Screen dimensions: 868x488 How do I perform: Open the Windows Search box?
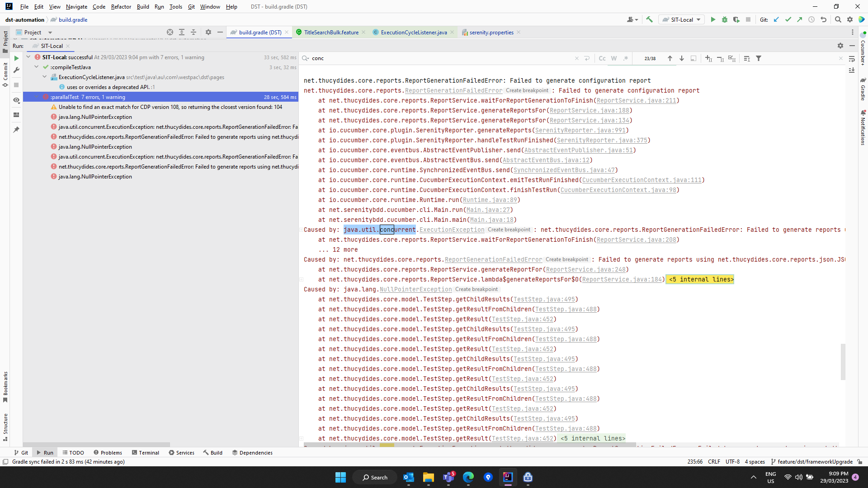tap(375, 477)
